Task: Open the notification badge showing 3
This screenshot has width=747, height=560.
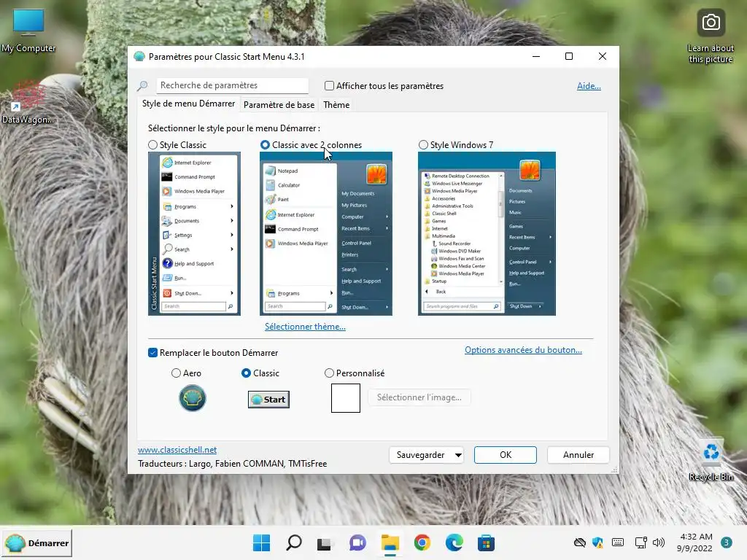Action: [727, 542]
